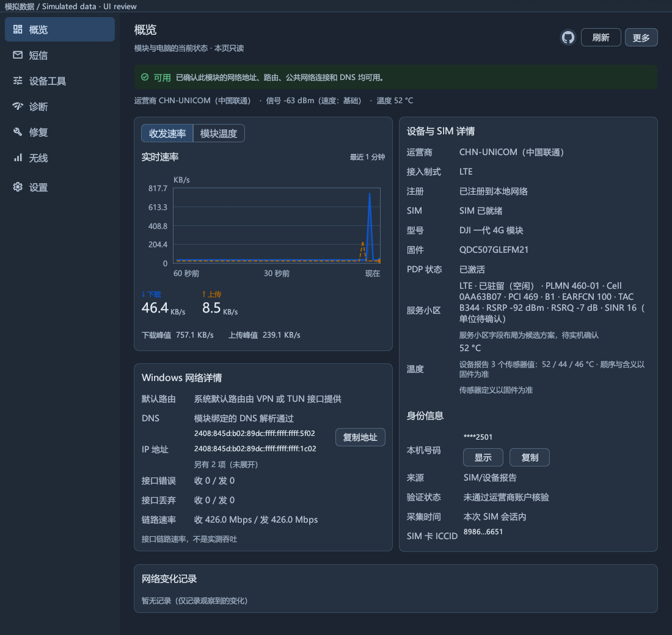
Task: Click 上传峰值 239.1 KB/s text
Action: (265, 335)
